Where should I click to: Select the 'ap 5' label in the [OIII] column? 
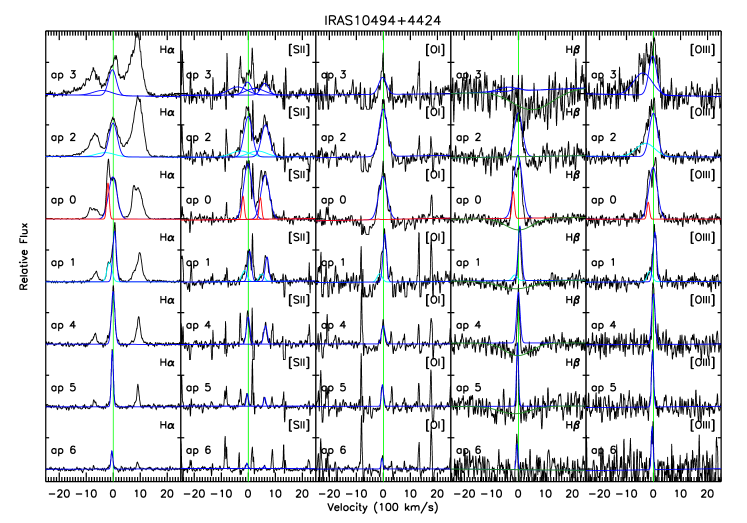[604, 388]
